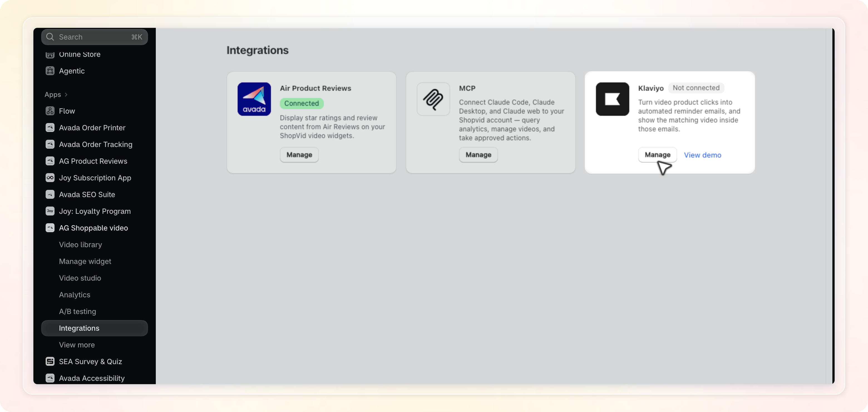Click the MCP paperclip logo
The height and width of the screenshot is (412, 868).
[x=433, y=99]
